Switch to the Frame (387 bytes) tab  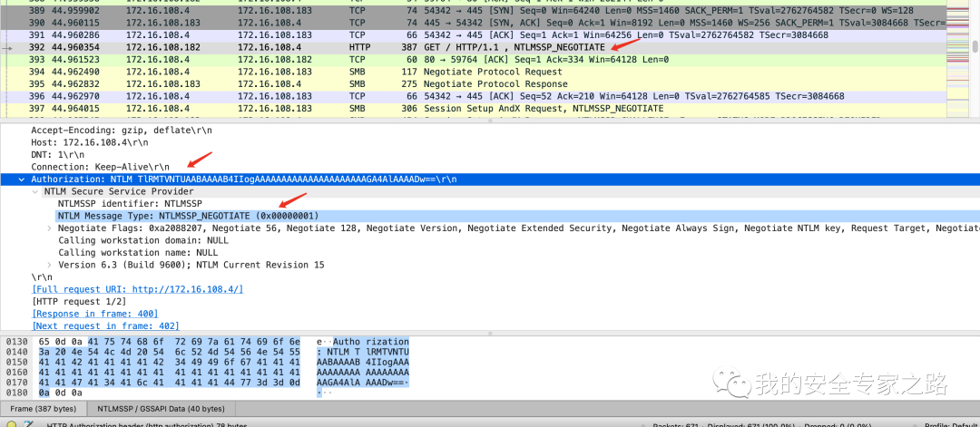tap(44, 409)
